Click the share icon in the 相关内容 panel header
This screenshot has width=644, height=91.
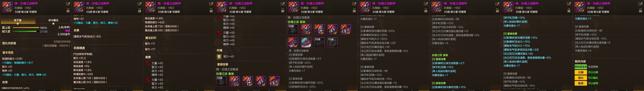(641, 4)
